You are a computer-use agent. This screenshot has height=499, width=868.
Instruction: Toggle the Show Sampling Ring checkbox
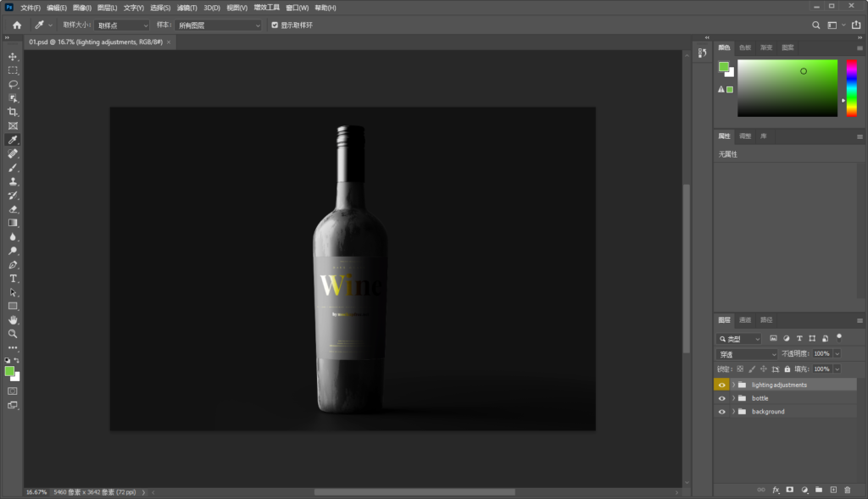[x=275, y=25]
